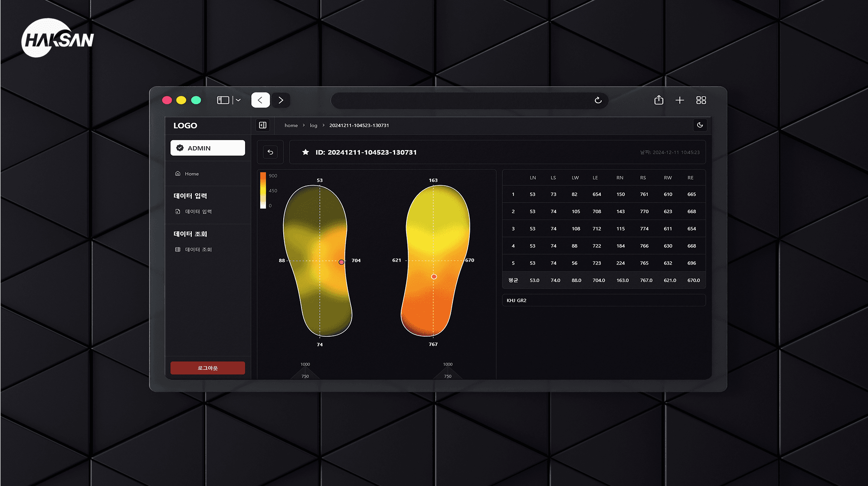Image resolution: width=868 pixels, height=486 pixels.
Task: Open the 데이터 입력 menu item
Action: [x=198, y=211]
